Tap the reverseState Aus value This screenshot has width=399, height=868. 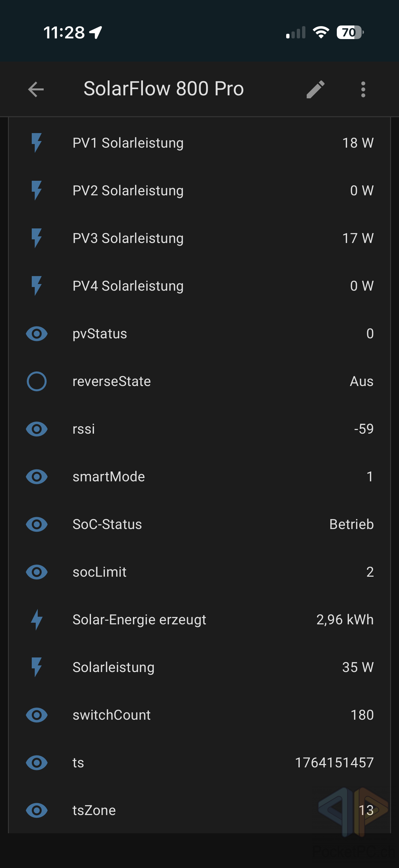click(361, 381)
